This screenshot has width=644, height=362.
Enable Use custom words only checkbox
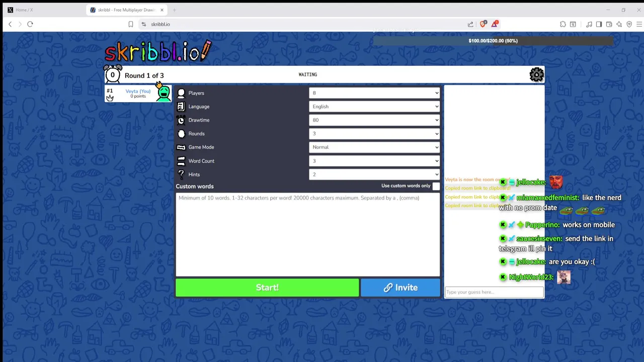point(436,186)
